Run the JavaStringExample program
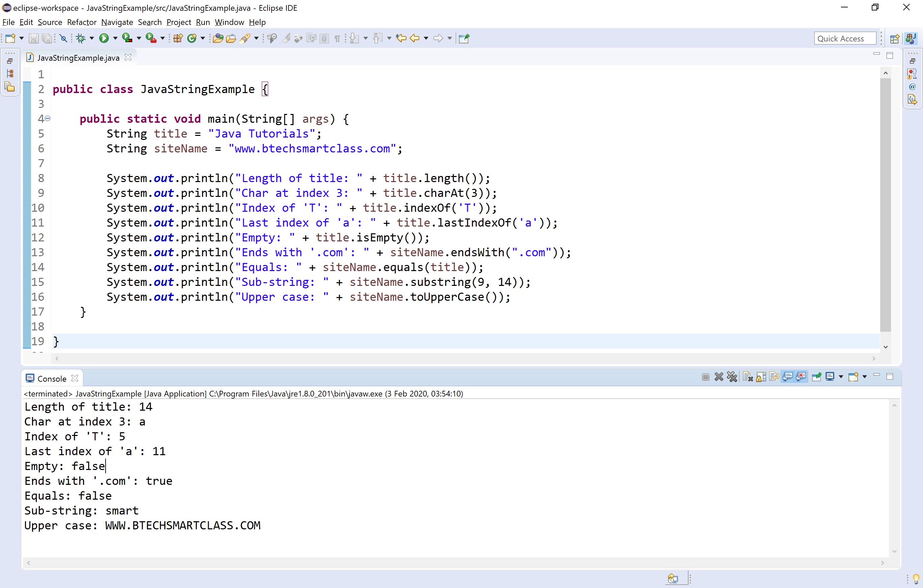The height and width of the screenshot is (588, 923). point(104,38)
